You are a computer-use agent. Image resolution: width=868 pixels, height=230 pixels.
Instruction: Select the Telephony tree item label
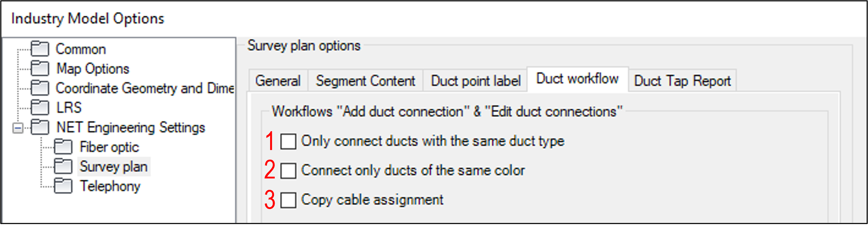[110, 186]
